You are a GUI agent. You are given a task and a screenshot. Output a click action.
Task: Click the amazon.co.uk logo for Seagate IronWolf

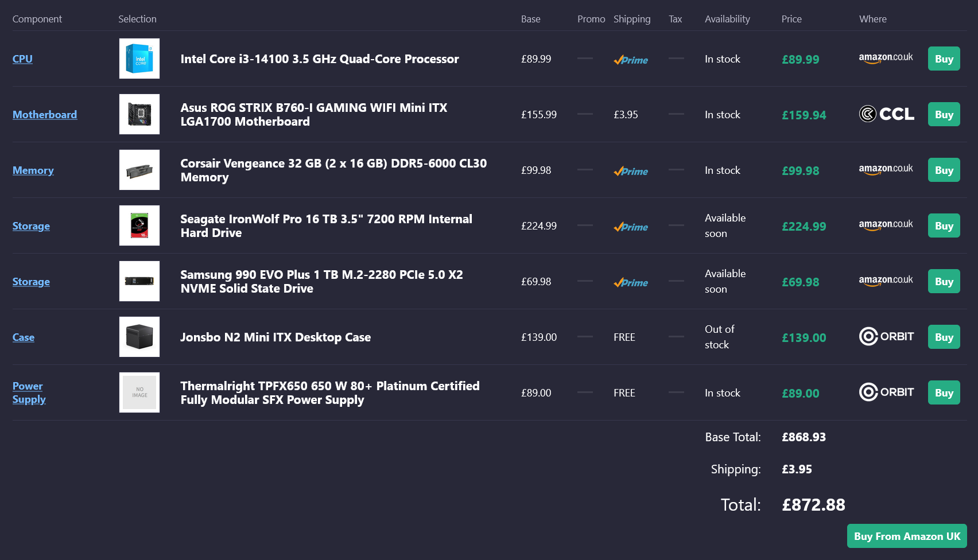point(886,225)
